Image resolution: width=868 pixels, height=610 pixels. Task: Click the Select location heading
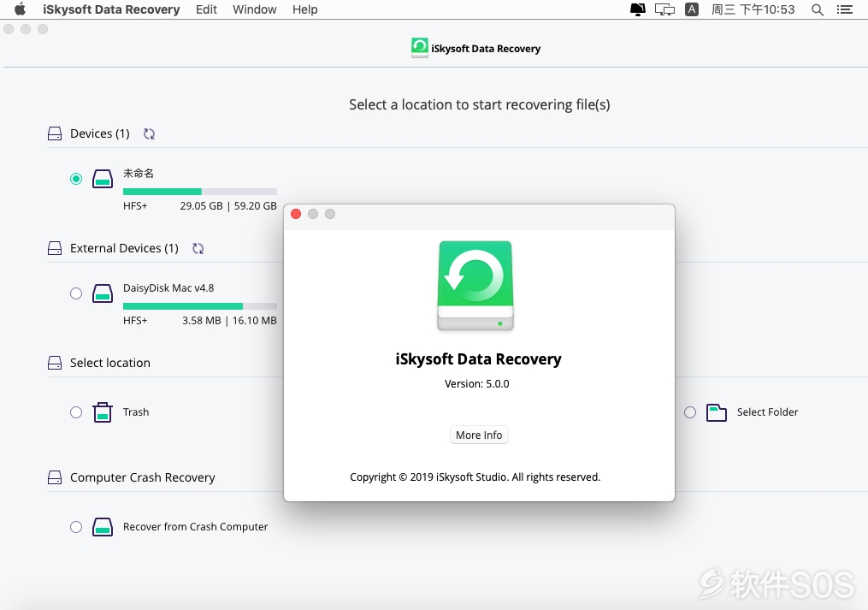tap(110, 363)
